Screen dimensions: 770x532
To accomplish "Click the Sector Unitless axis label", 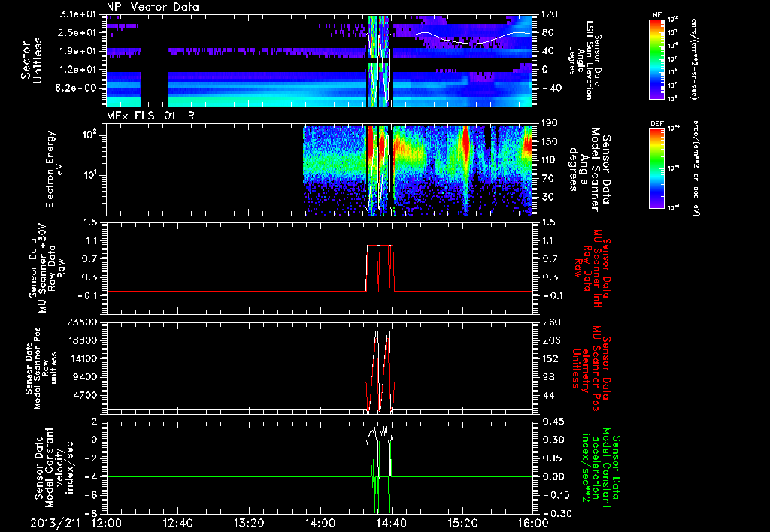I will click(x=31, y=59).
